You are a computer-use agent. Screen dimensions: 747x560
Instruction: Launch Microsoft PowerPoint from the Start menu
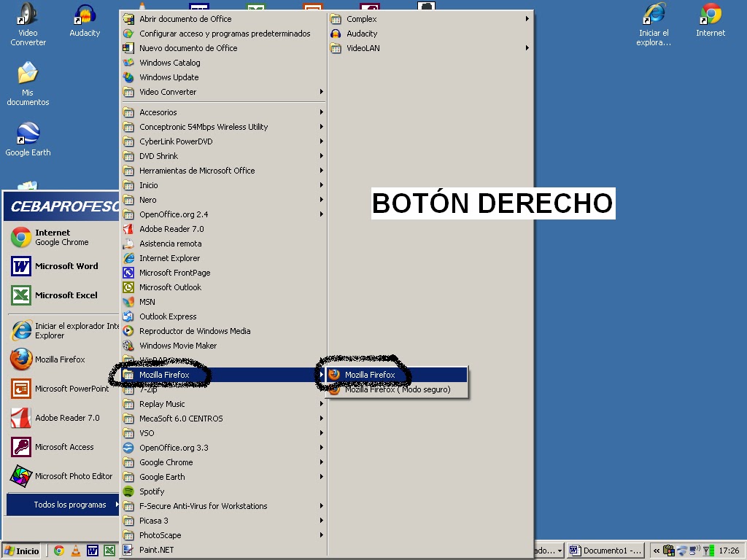[62, 389]
